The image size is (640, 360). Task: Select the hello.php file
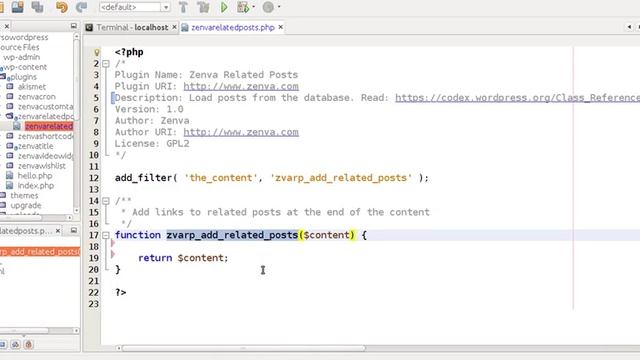pos(35,176)
